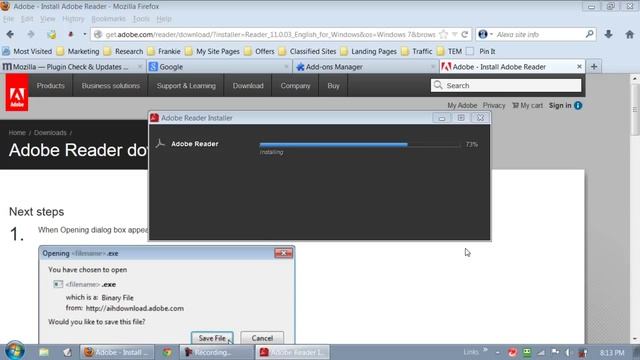640x360 pixels.
Task: Open Windows Explorer from the taskbar
Action: click(x=44, y=352)
